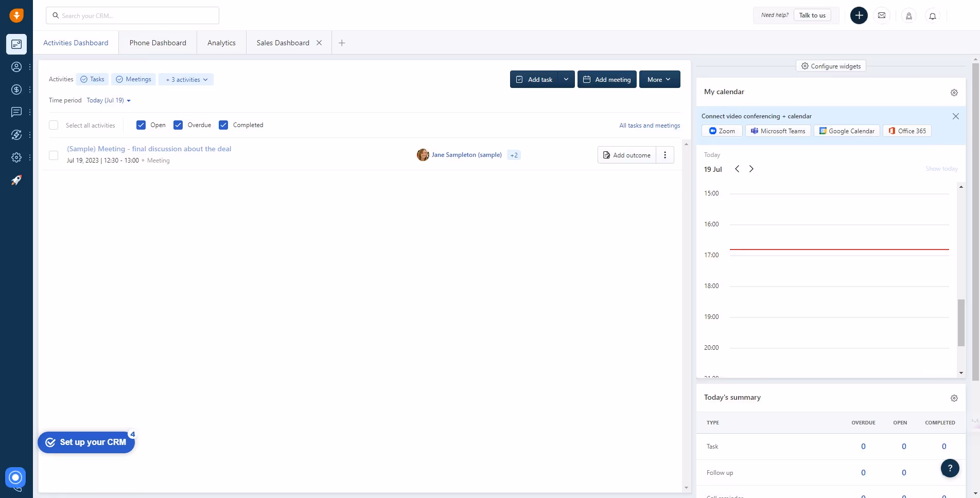This screenshot has width=980, height=498.
Task: Click the rocket icon beside the bell
Action: 909,16
